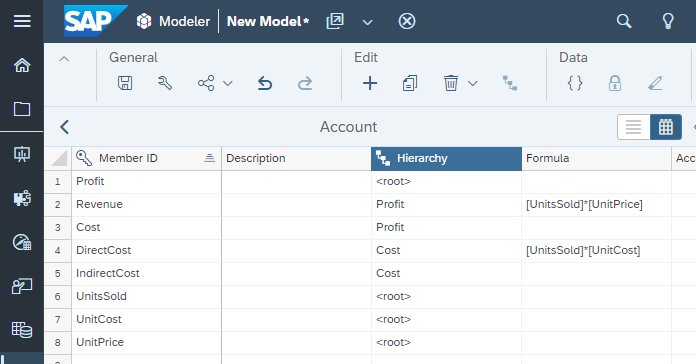Save the model using the disk icon
696x364 pixels.
pos(125,83)
